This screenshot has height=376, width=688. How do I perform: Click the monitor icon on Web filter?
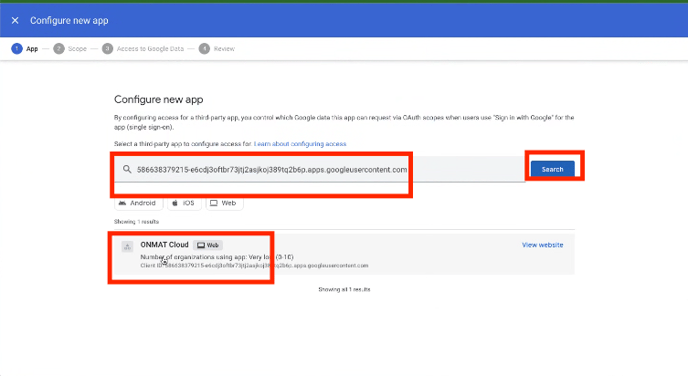coord(214,203)
